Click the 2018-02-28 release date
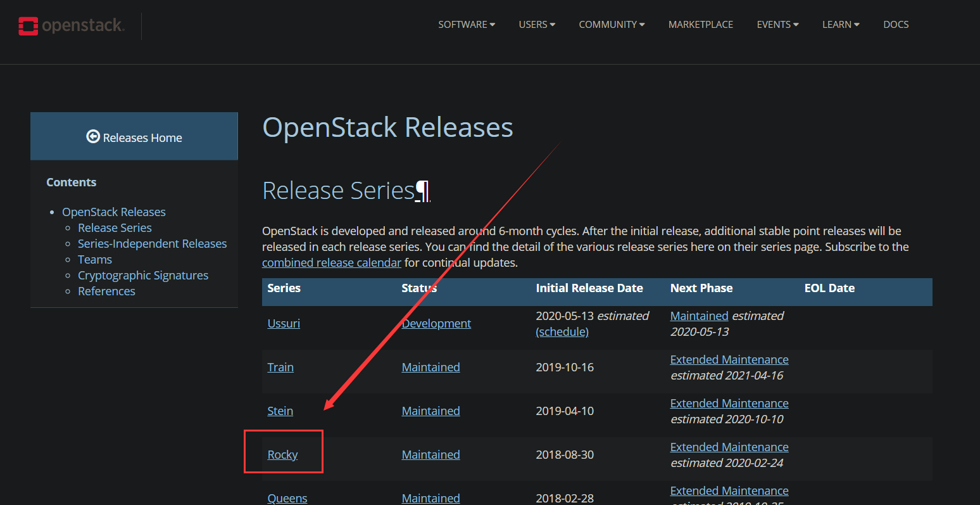 coord(565,498)
